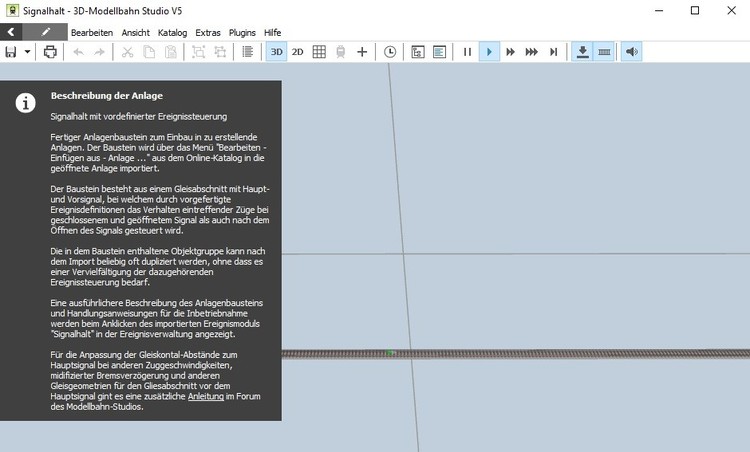
Task: Set simulation to double fast-forward speed
Action: pyautogui.click(x=510, y=52)
